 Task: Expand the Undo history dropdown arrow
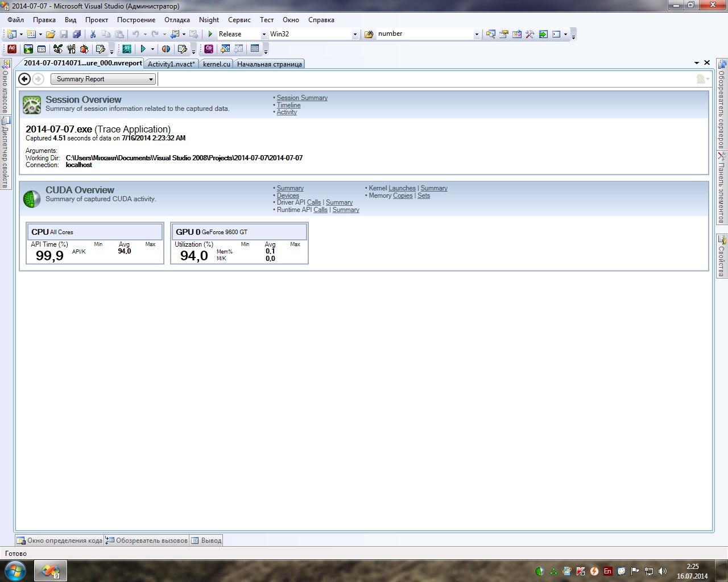[145, 34]
